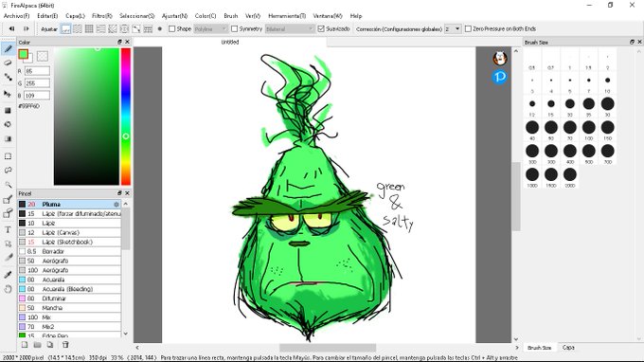Select the Eraser tool
Viewport: 644px width, 362px height.
point(8,63)
